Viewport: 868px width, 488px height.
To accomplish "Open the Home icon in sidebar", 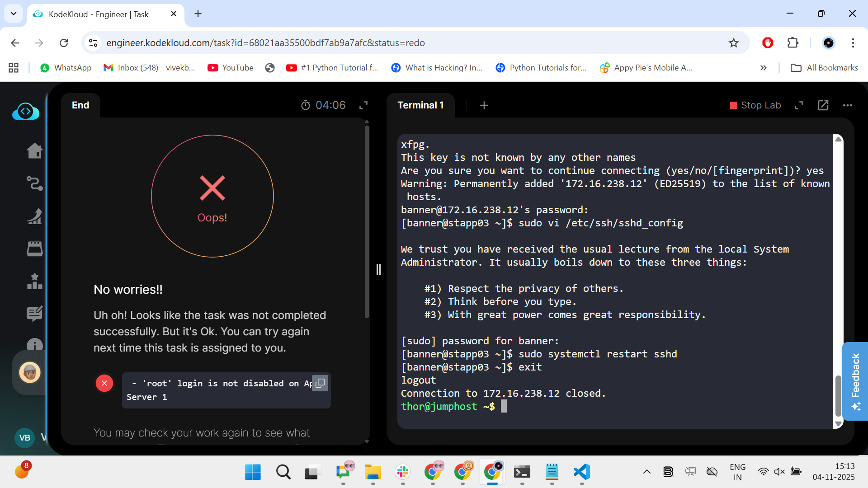I will 34,151.
